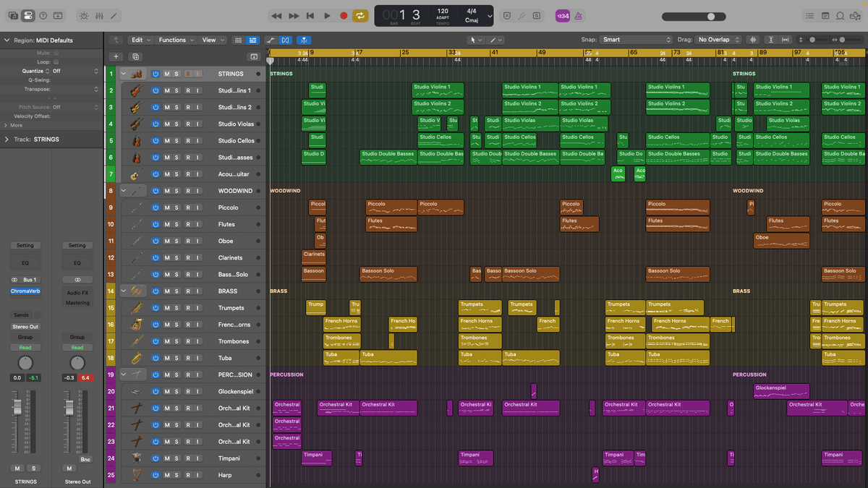Expand the Track: STRINGS inspector section

tap(7, 139)
